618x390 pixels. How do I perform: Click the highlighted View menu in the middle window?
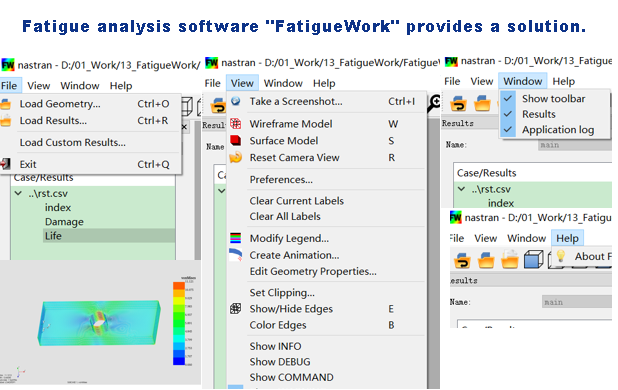point(242,83)
